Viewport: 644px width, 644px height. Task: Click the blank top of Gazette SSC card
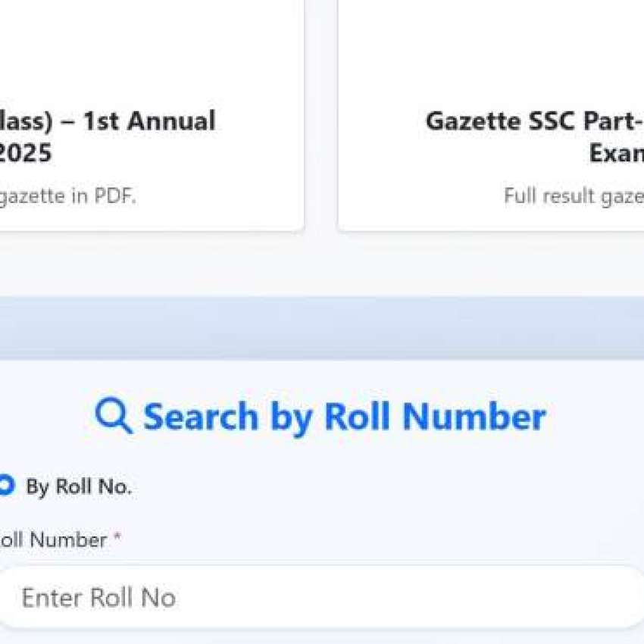tap(492, 45)
